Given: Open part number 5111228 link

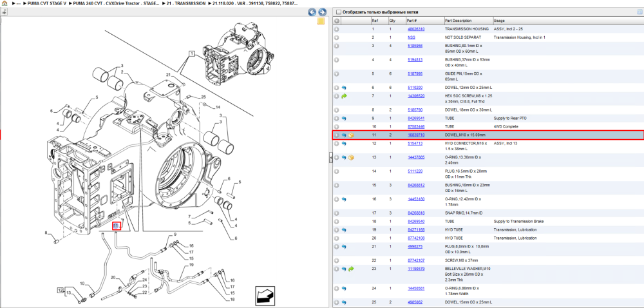Looking at the screenshot, I should coord(415,171).
